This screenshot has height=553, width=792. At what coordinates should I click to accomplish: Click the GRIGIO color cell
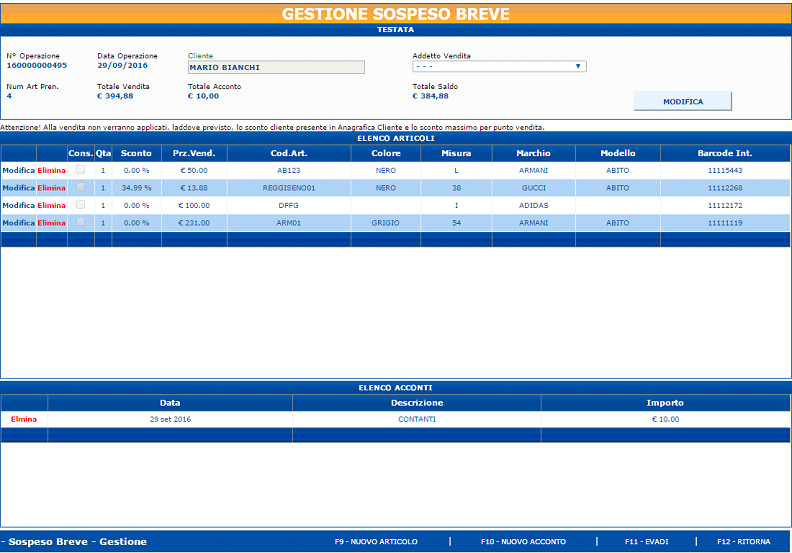click(385, 223)
